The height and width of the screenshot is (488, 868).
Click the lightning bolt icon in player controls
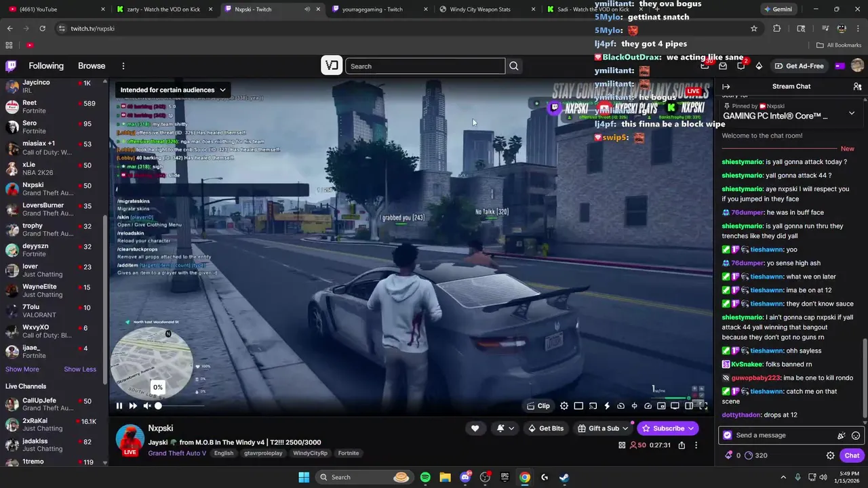[607, 406]
